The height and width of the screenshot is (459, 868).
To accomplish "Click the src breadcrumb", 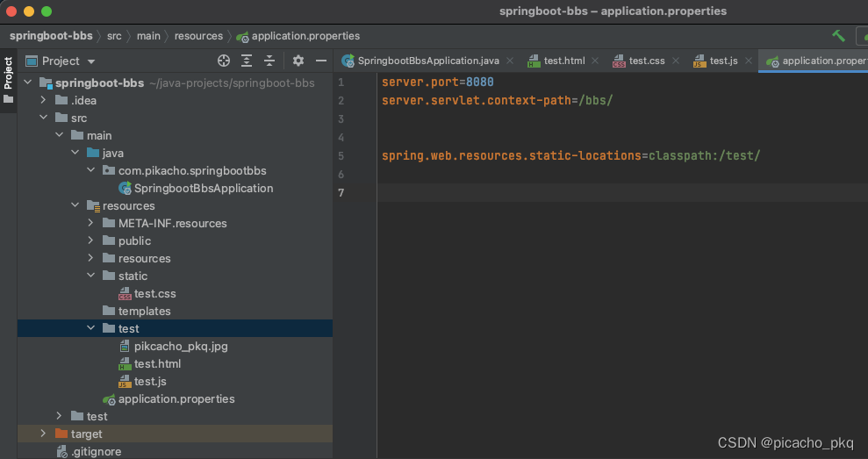I will 114,36.
